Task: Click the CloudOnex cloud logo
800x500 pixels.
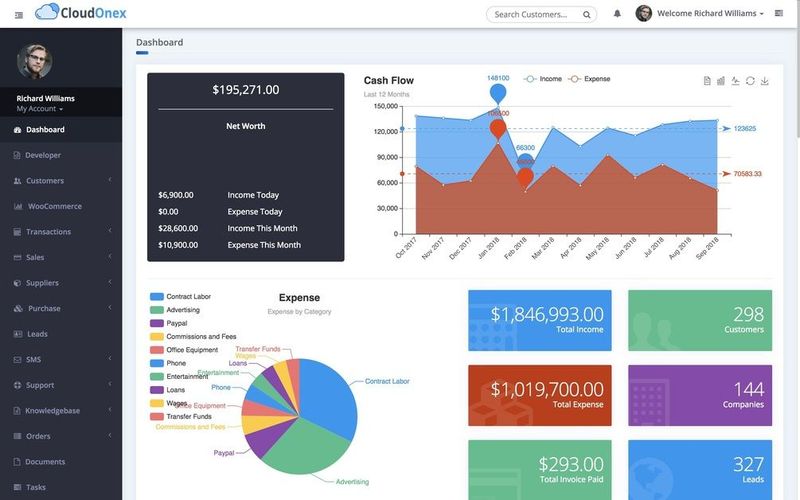Action: (x=47, y=12)
